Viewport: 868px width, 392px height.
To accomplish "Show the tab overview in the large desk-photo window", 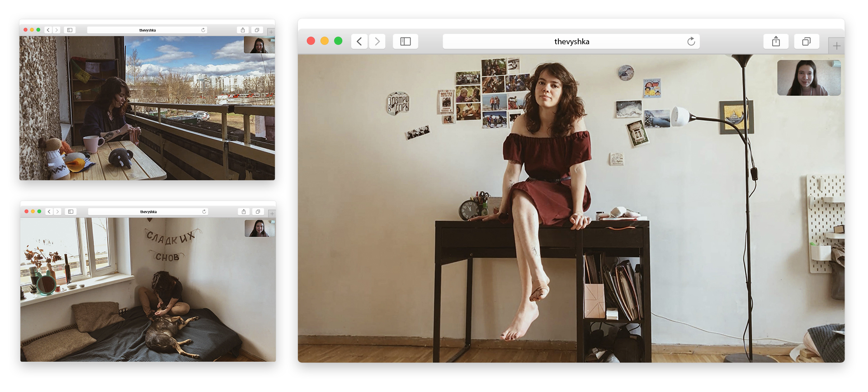I will coord(806,42).
